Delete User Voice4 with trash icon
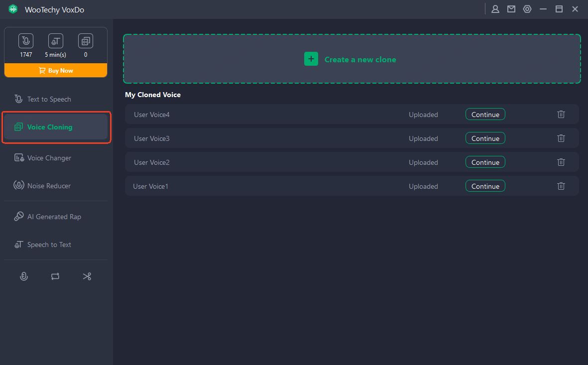This screenshot has height=365, width=588. tap(561, 115)
